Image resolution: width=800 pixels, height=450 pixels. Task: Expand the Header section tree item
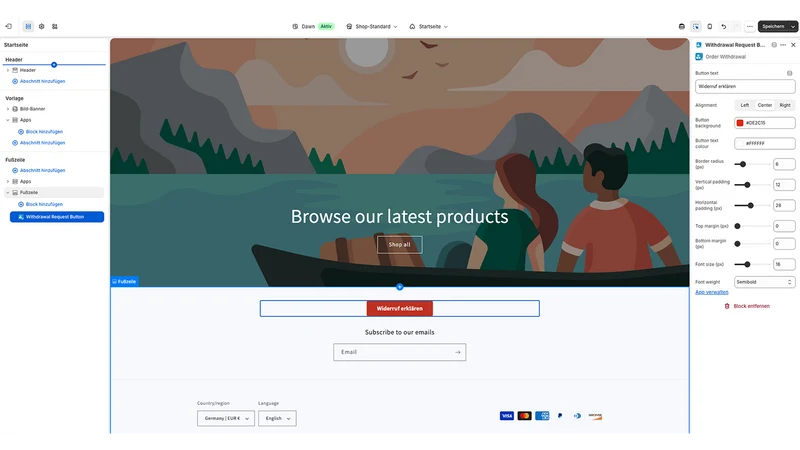[8, 70]
